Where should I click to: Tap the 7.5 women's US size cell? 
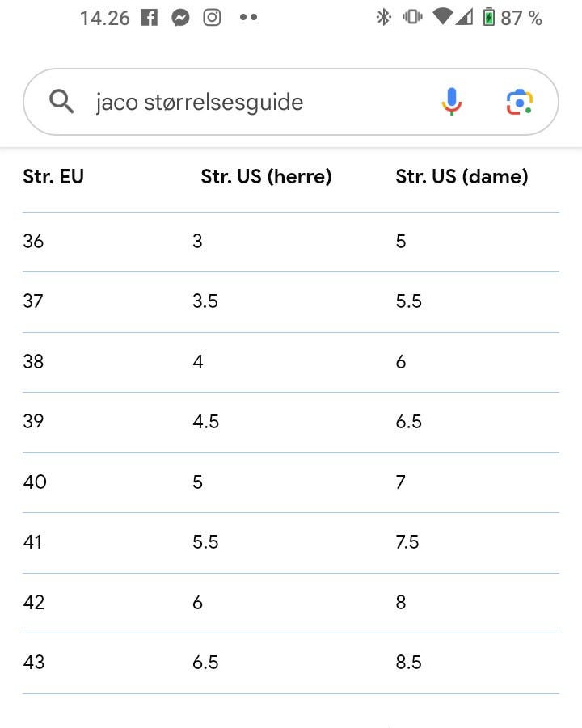pos(407,542)
